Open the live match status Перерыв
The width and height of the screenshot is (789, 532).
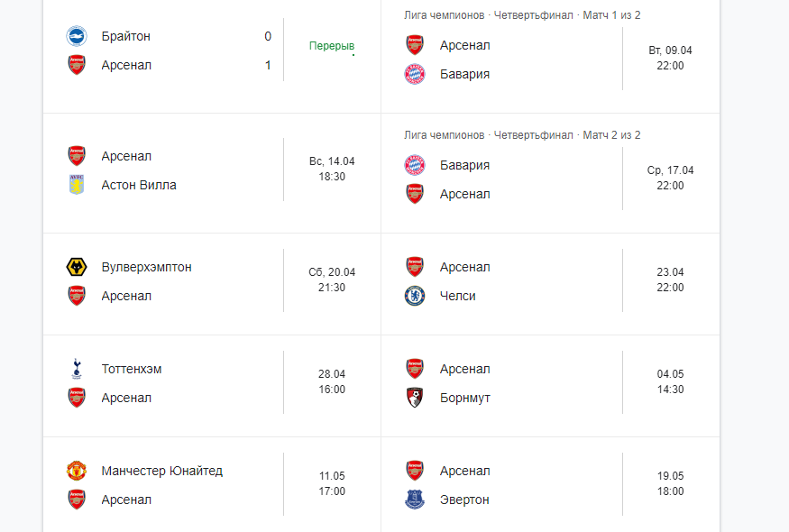(x=332, y=46)
